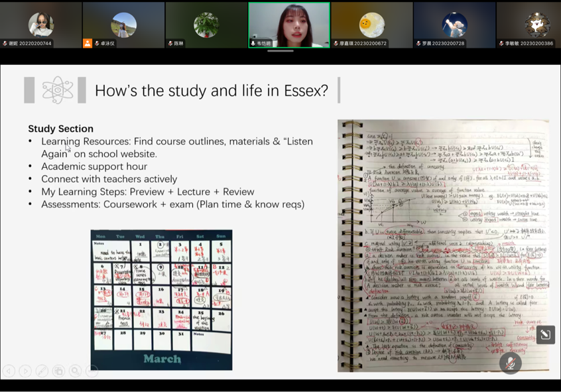Open the pen pointer tool in slideshow controls
The height and width of the screenshot is (392, 561).
42,371
